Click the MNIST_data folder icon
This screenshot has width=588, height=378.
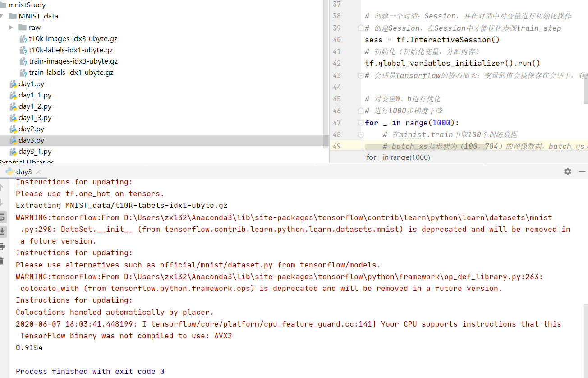click(13, 16)
